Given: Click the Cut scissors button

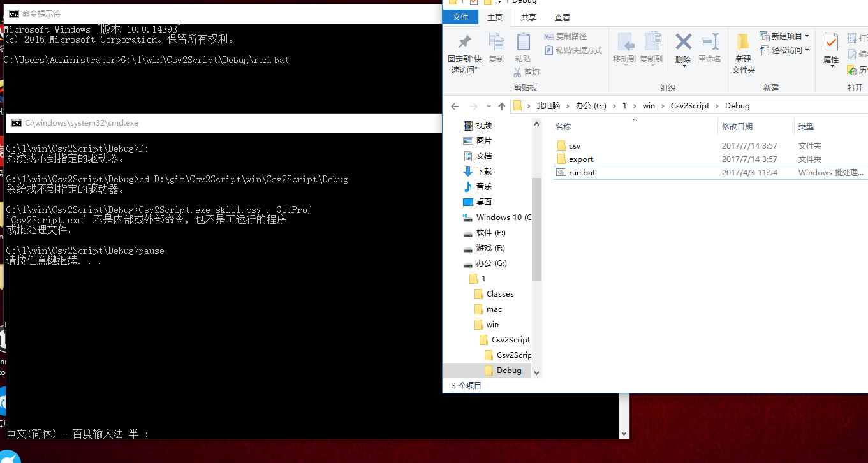Looking at the screenshot, I should 527,71.
